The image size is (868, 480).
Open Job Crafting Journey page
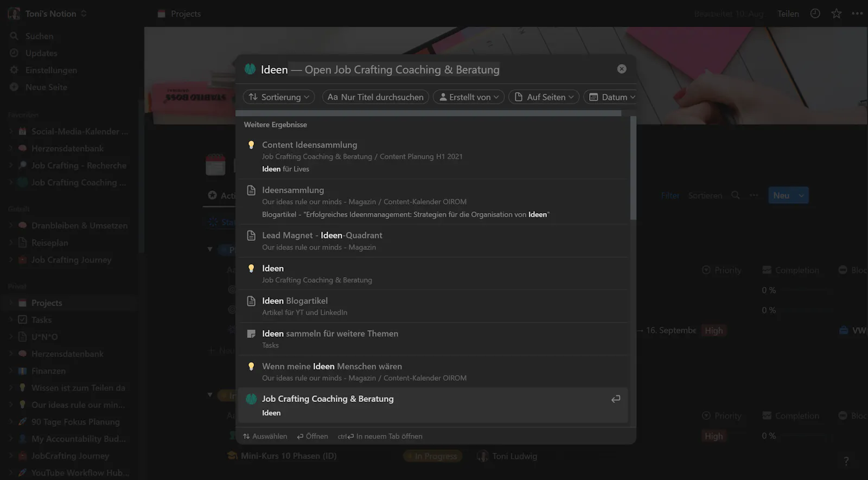tap(71, 260)
